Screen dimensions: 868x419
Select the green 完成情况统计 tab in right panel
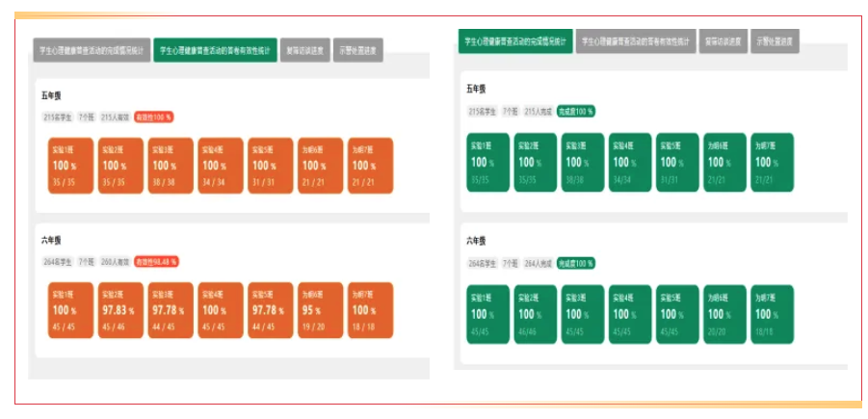coord(514,41)
